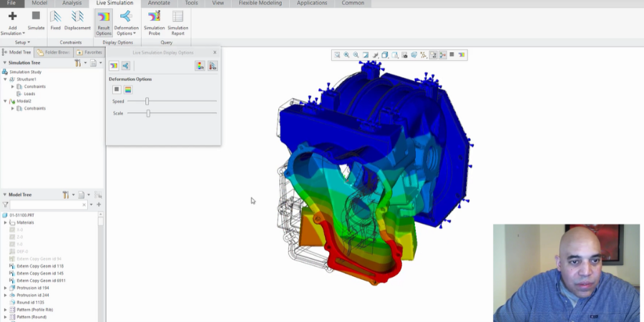
Task: Click the Speed slider handle
Action: point(147,102)
